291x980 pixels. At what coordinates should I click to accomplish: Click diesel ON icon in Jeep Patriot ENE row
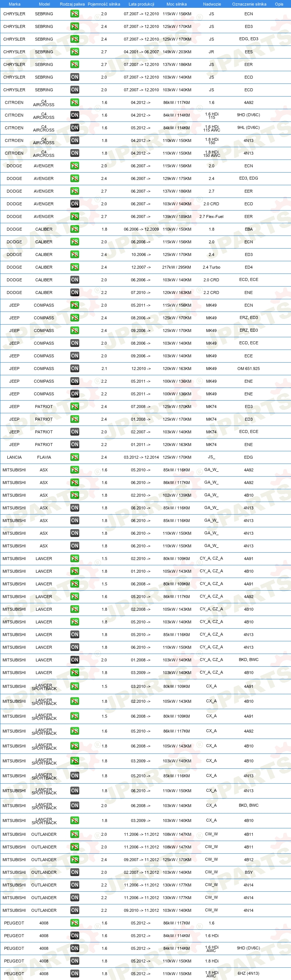click(74, 444)
